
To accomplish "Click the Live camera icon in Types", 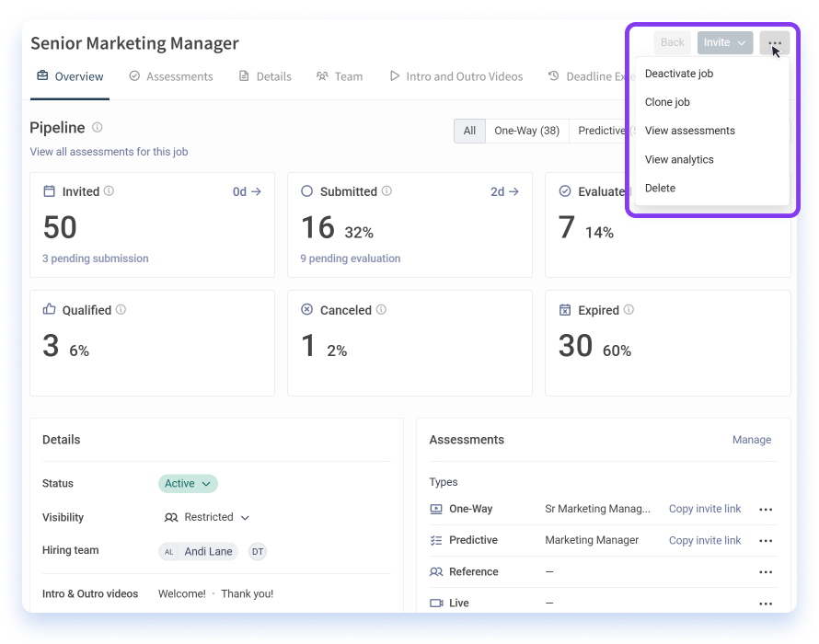I will [436, 603].
